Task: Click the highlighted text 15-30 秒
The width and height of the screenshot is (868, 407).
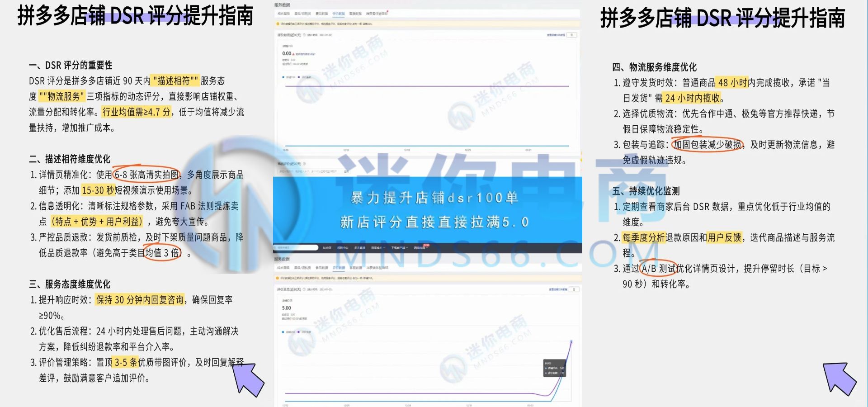Action: click(98, 191)
